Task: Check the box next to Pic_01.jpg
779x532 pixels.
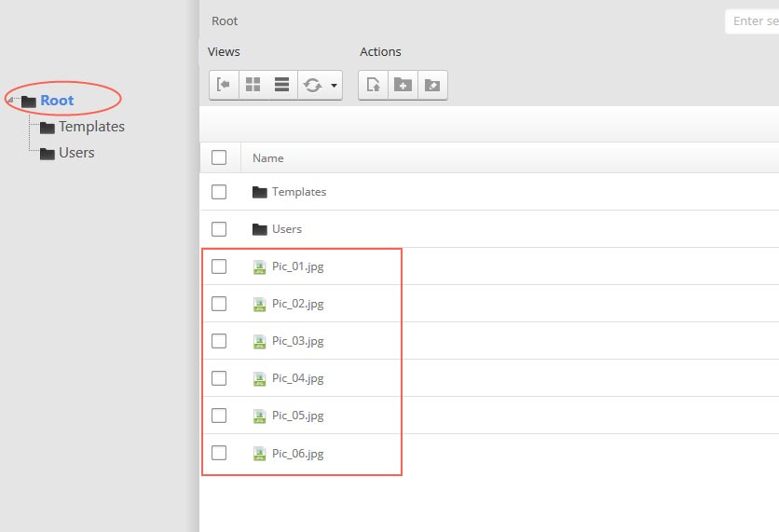Action: (x=219, y=266)
